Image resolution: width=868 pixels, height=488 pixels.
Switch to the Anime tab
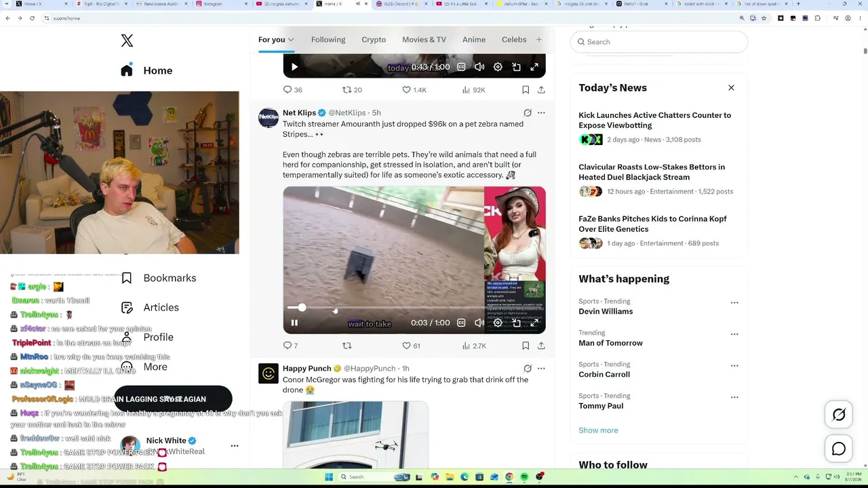(474, 39)
